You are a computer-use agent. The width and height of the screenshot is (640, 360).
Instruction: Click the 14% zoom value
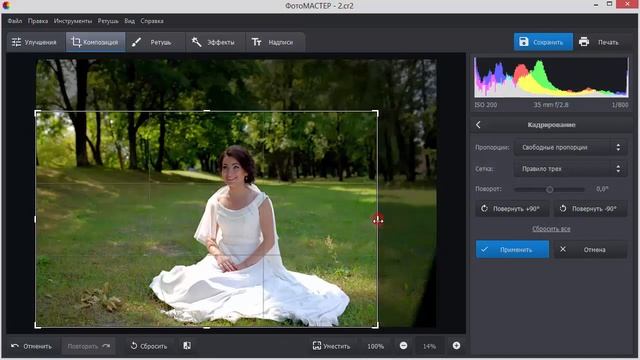pyautogui.click(x=429, y=346)
